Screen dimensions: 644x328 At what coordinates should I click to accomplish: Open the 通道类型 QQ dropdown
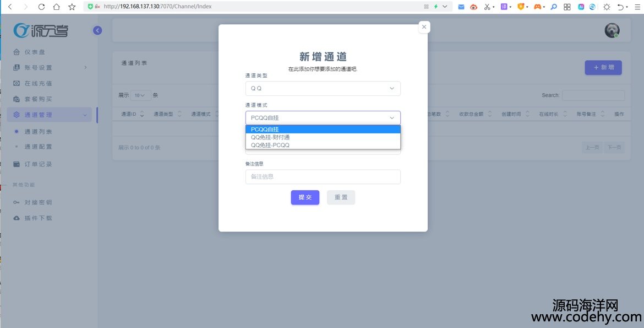tap(323, 88)
